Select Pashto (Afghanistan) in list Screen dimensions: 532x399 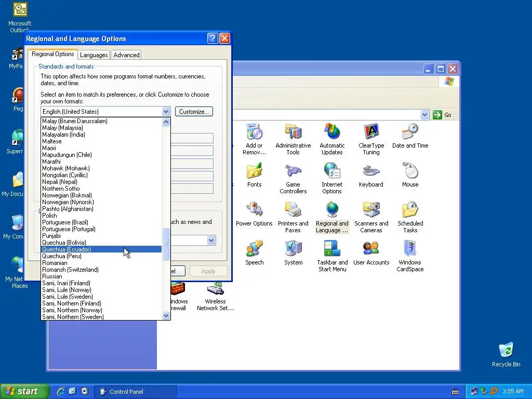click(x=101, y=209)
